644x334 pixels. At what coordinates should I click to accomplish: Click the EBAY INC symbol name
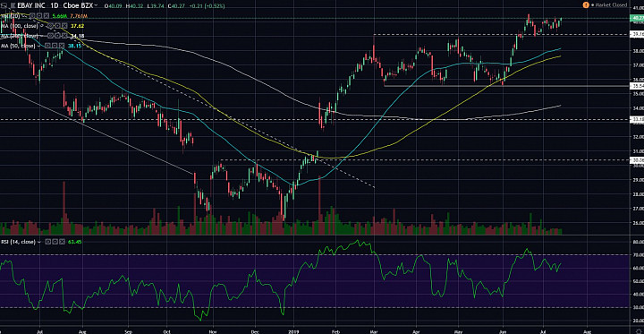(30, 5)
